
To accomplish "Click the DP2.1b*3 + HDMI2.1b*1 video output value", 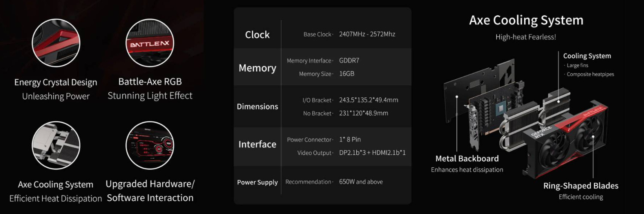I will click(x=372, y=153).
